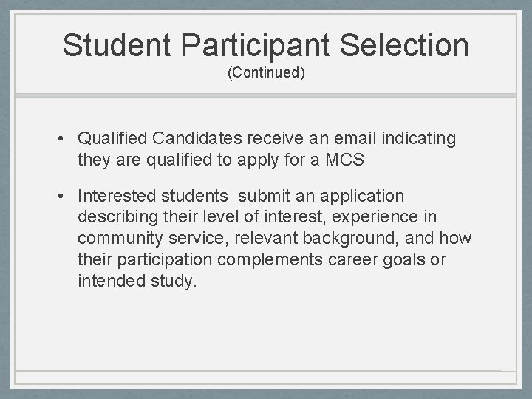Screen dimensions: 532x399
Task: Click the title 'Student Participant Selection'
Action: pos(265,44)
